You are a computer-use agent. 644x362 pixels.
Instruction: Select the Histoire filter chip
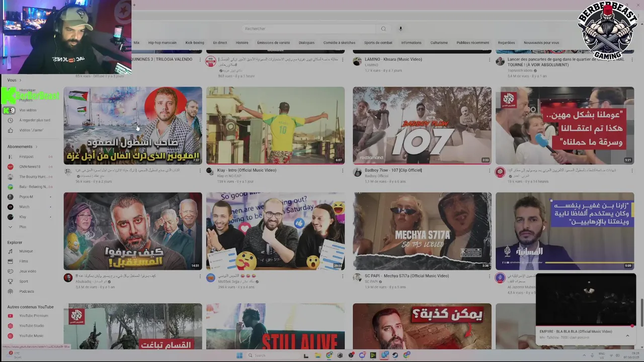tap(242, 43)
